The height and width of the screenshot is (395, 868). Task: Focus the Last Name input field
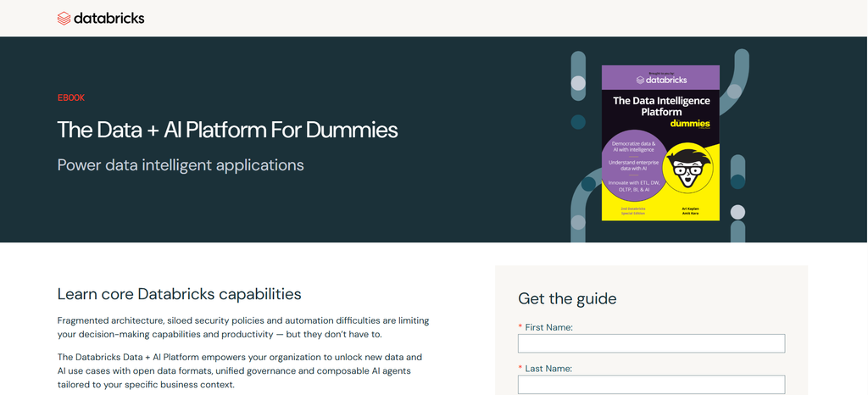click(651, 385)
